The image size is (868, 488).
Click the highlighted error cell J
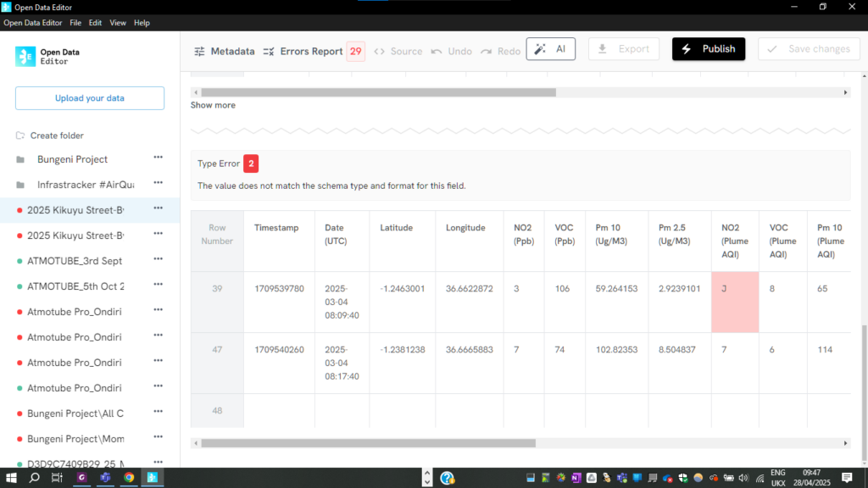click(x=735, y=302)
